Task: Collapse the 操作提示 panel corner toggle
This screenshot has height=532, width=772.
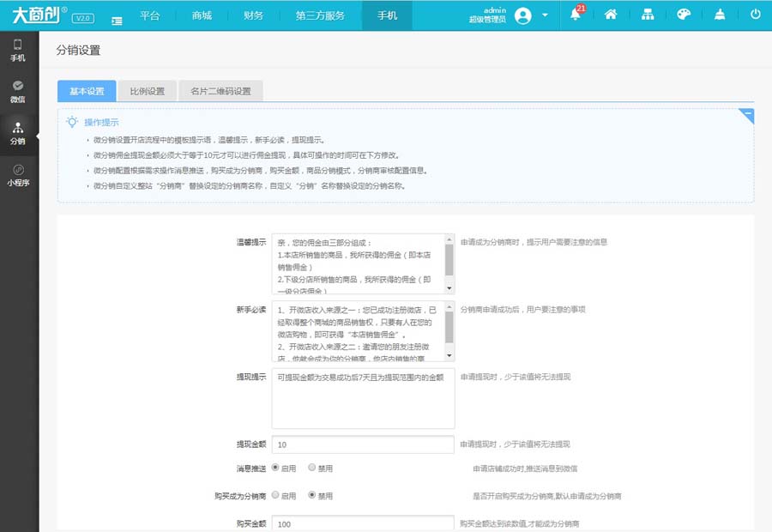Action: click(747, 115)
